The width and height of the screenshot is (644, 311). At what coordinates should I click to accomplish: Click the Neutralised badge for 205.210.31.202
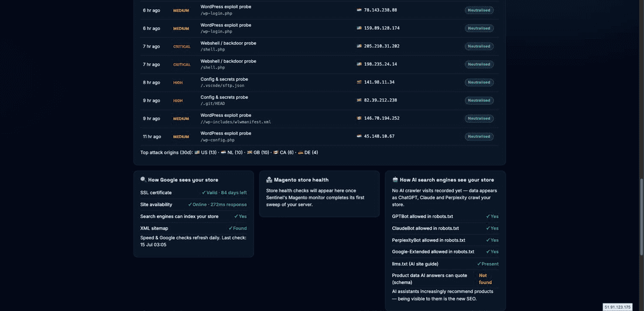click(x=479, y=46)
